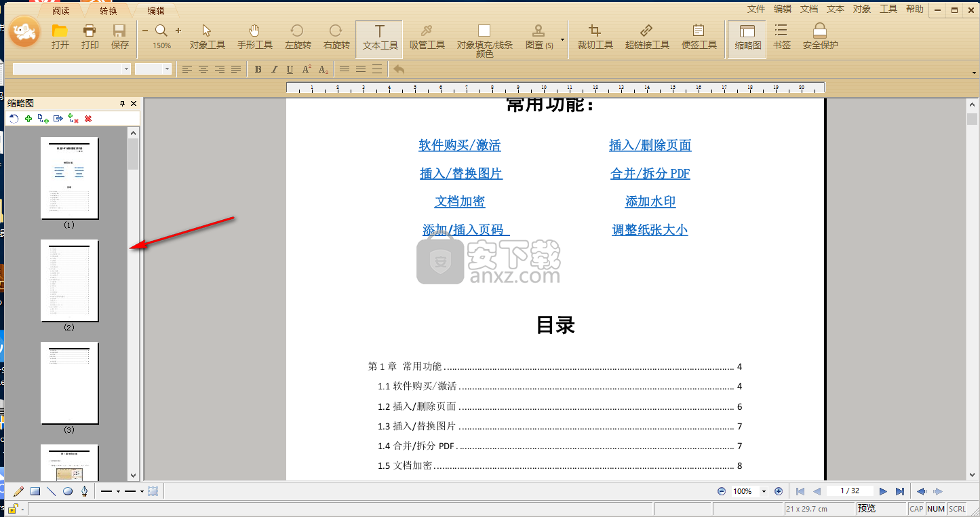Select the line drawing tool
Image resolution: width=980 pixels, height=517 pixels.
tap(51, 491)
